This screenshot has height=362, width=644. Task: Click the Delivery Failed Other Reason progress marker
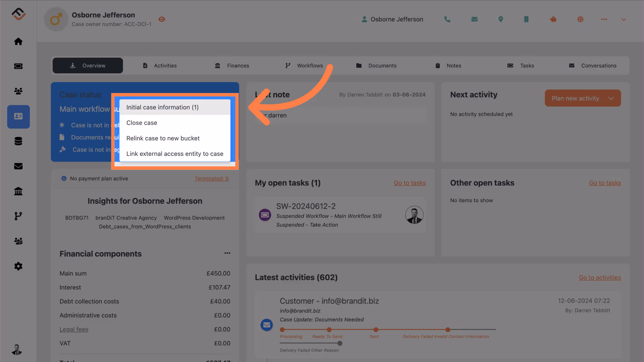coord(340,343)
